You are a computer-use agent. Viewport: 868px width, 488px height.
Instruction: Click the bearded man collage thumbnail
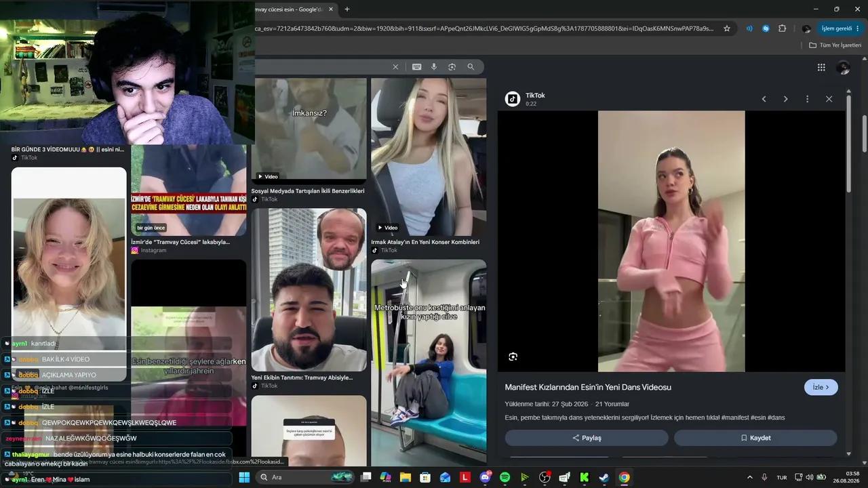[x=309, y=289]
